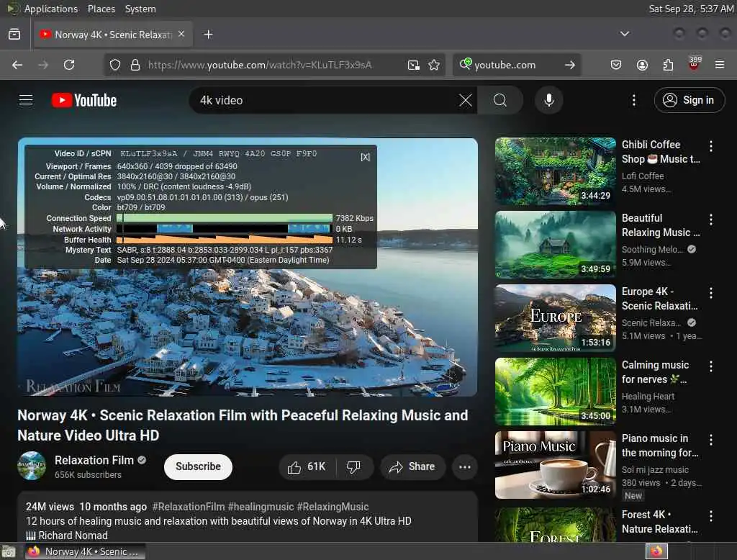Open the Europe 4K video thumbnail
This screenshot has width=737, height=560.
click(x=555, y=318)
